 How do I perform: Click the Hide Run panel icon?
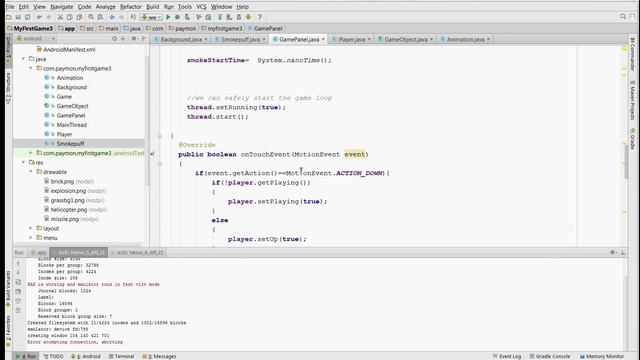point(623,252)
